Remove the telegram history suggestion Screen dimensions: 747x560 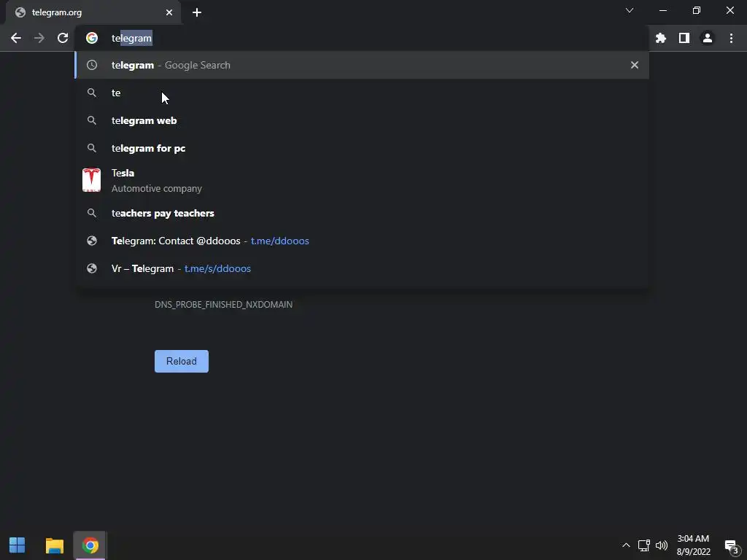pyautogui.click(x=635, y=65)
